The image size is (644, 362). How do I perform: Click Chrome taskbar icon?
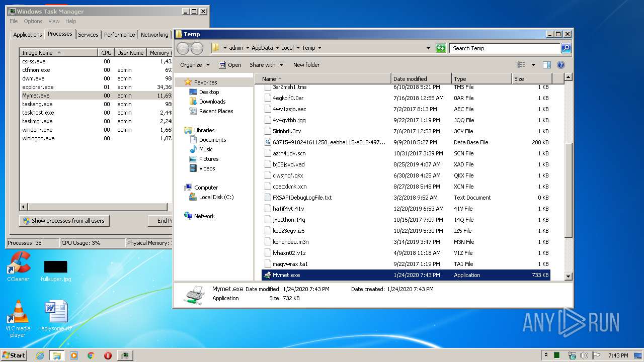(91, 355)
